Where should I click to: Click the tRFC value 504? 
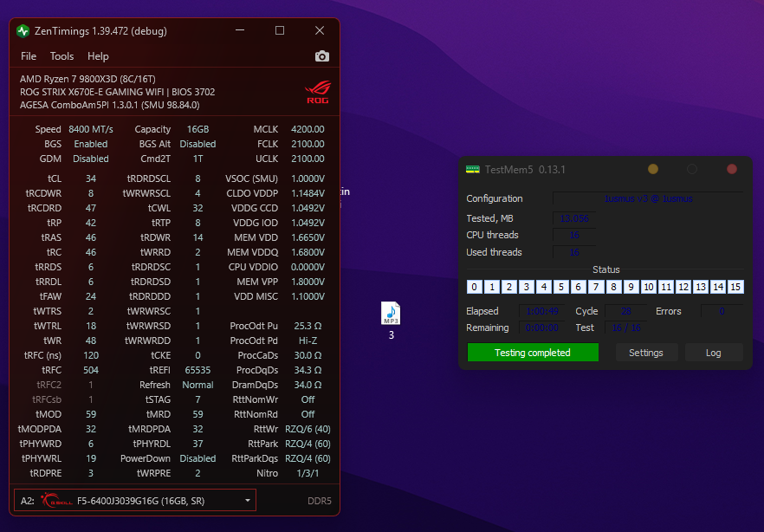91,370
